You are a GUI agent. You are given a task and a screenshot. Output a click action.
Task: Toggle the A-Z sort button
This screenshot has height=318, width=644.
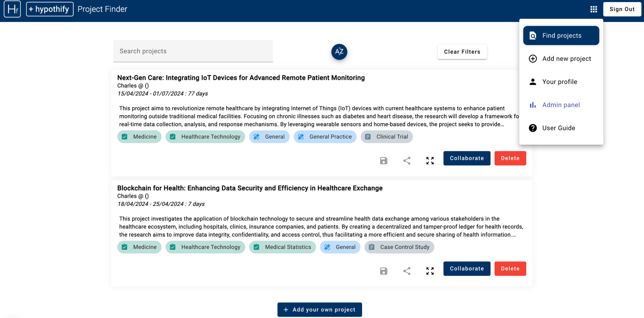(339, 52)
